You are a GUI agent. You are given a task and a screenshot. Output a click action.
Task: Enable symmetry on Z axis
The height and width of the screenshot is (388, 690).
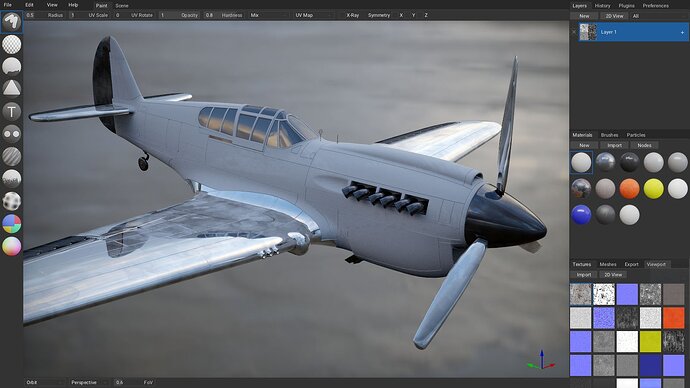pos(426,15)
